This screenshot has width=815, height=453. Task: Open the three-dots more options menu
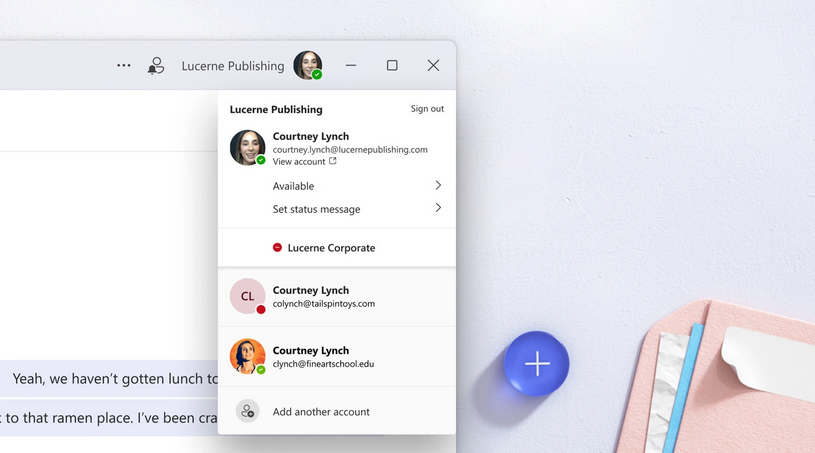[124, 66]
